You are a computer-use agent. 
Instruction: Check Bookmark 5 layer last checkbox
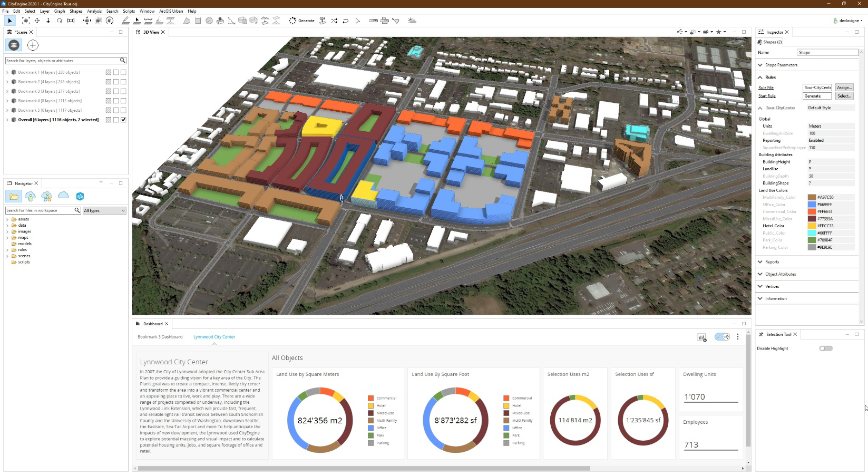pos(123,110)
